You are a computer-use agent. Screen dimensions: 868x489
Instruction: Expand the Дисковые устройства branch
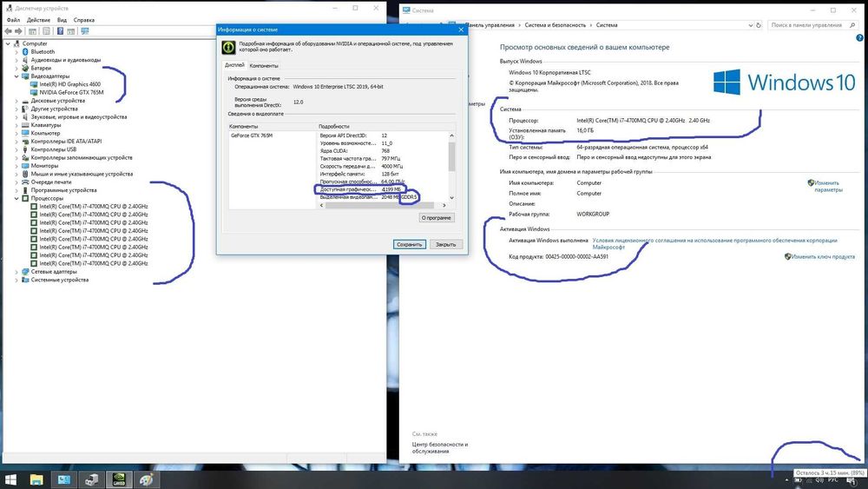coord(16,101)
